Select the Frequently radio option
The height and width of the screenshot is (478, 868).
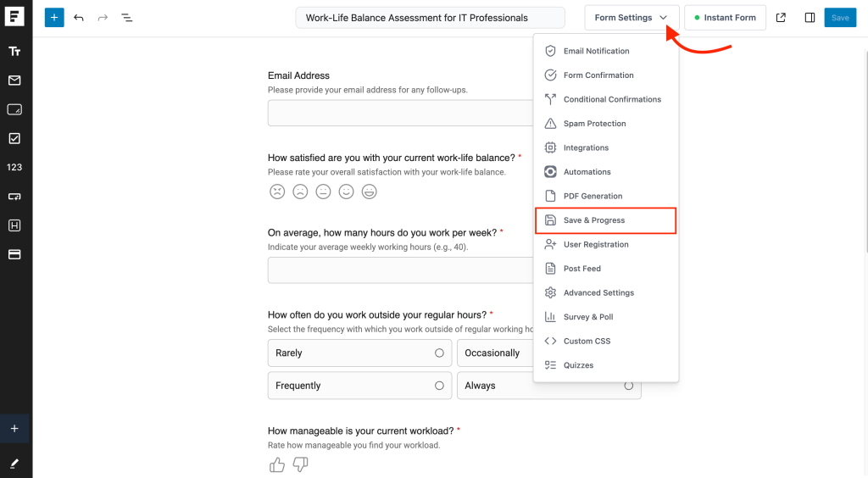359,386
